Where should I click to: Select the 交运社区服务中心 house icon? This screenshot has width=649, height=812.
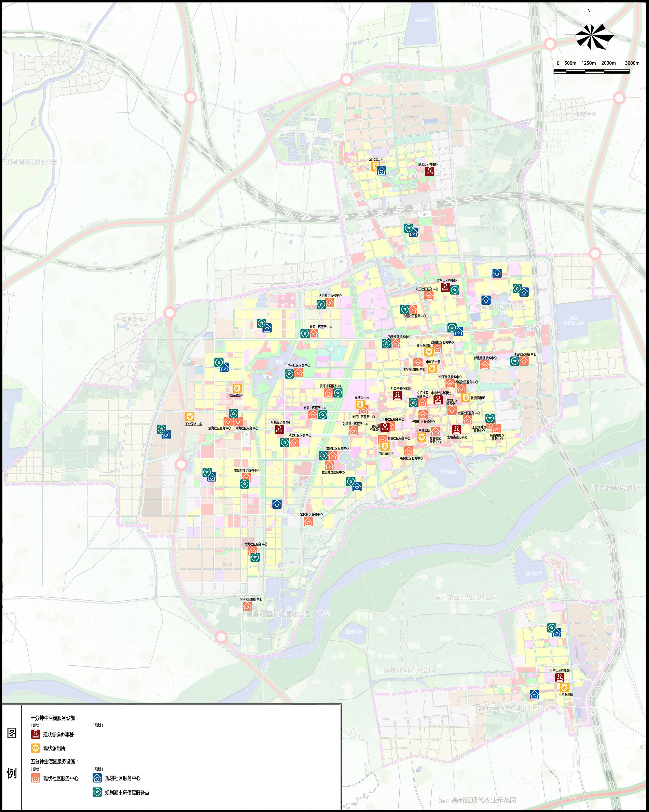(468, 420)
